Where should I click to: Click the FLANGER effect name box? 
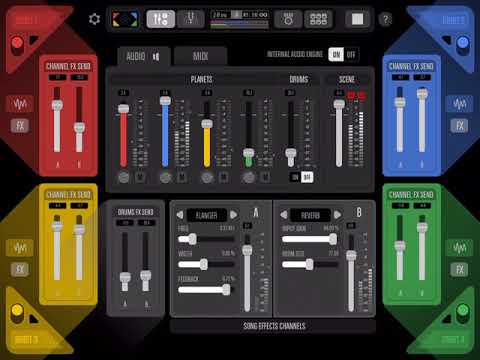point(207,215)
